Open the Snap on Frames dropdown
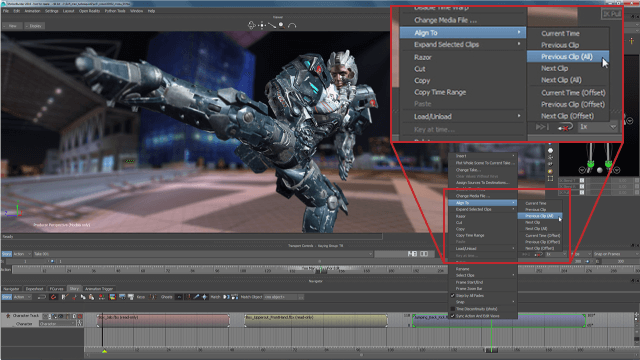The image size is (640, 360). [616, 254]
